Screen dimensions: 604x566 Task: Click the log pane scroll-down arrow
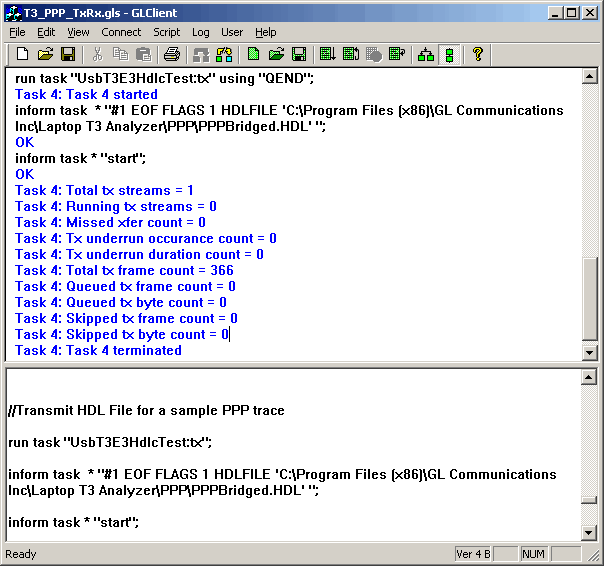click(x=589, y=353)
